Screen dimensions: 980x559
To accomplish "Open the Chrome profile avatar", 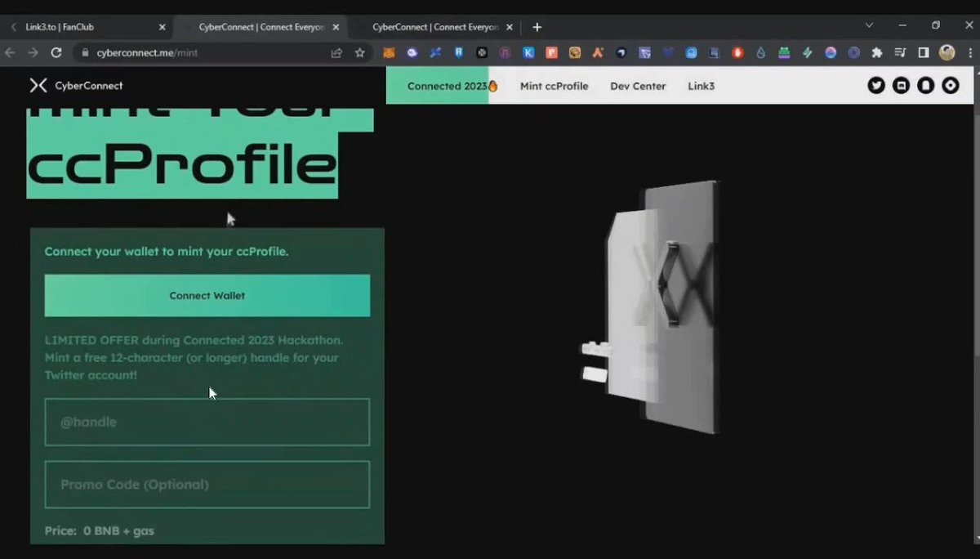I will [x=947, y=52].
